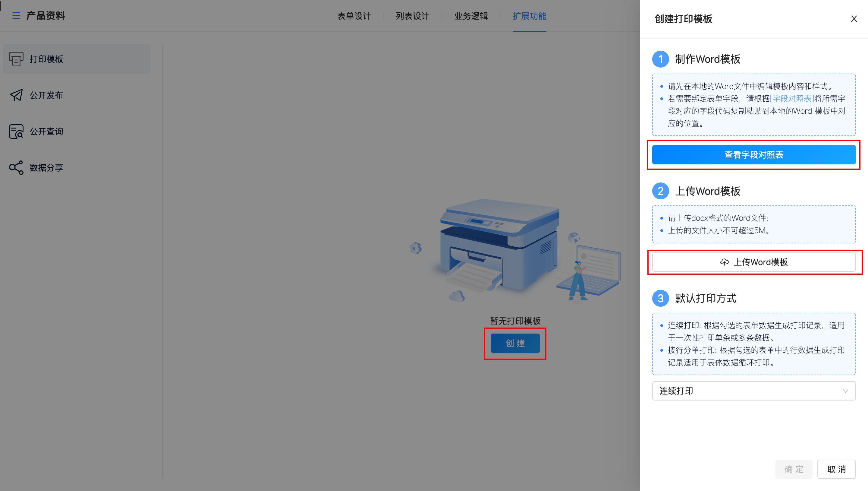This screenshot has height=491, width=868.
Task: Click the 创建 button under 暂无打印模板
Action: coord(515,343)
